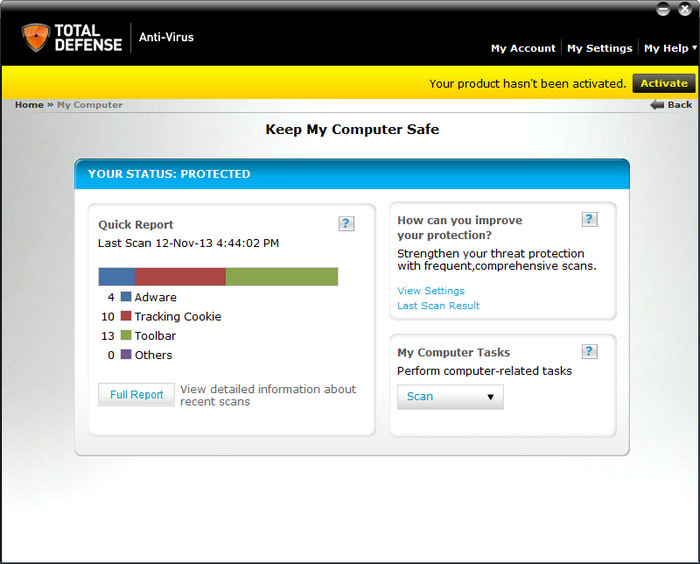
Task: Go to Home in the breadcrumb
Action: (x=29, y=105)
